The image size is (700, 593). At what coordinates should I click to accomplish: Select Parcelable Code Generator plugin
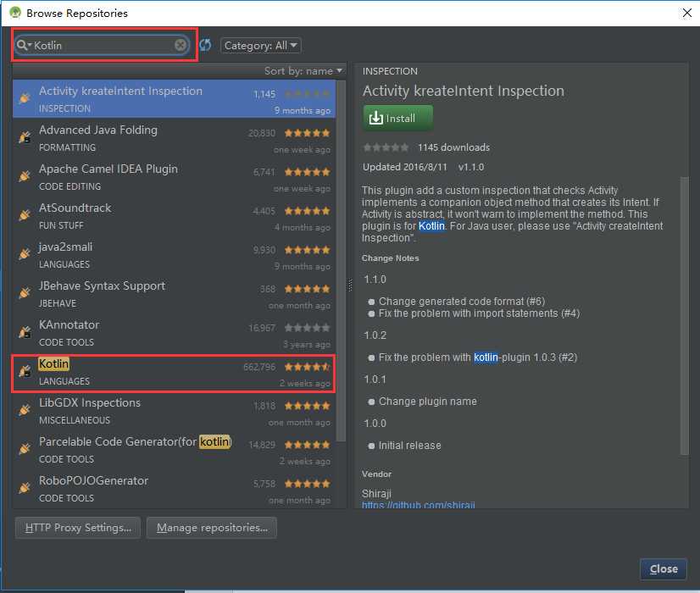174,450
